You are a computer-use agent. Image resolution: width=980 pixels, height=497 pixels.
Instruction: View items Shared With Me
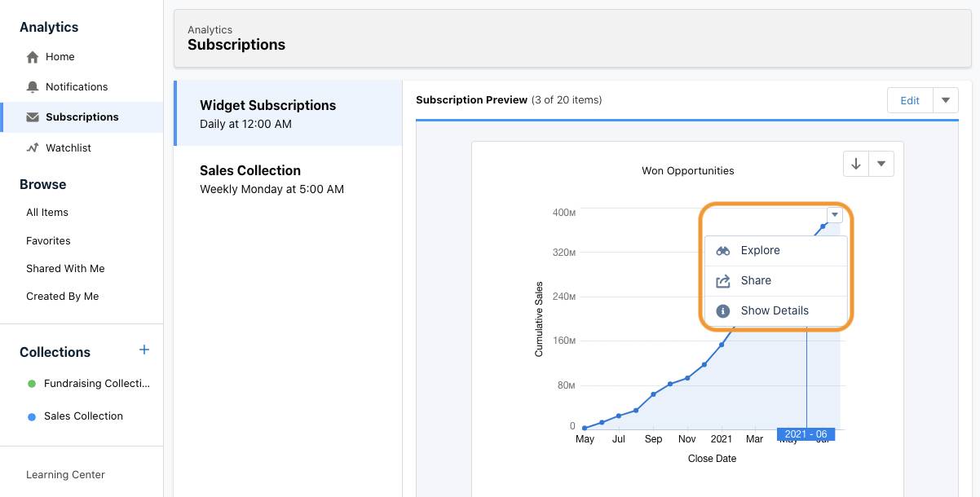coord(65,268)
